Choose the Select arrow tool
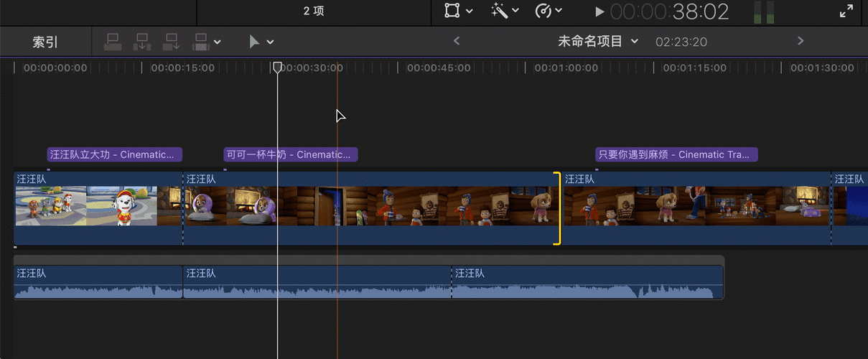Image resolution: width=868 pixels, height=359 pixels. (254, 42)
